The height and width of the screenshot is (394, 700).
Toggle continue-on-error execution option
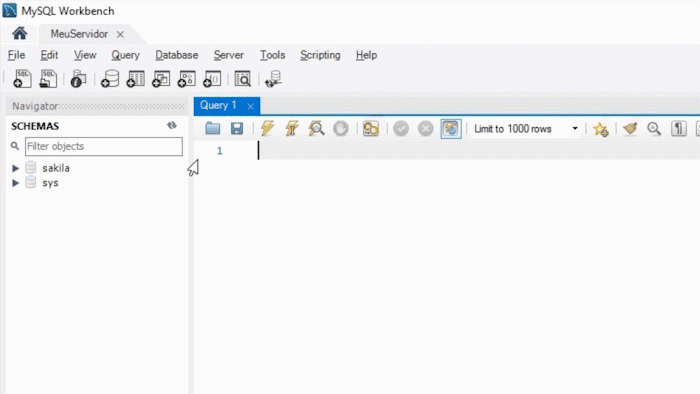[x=371, y=129]
